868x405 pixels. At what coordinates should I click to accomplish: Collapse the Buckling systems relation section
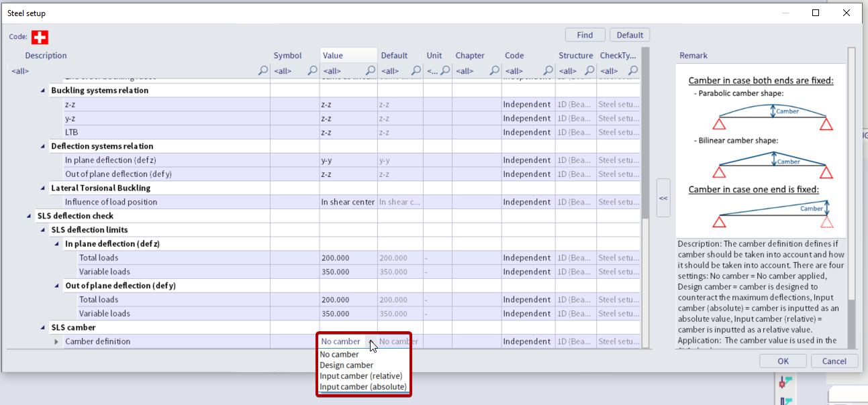[43, 91]
